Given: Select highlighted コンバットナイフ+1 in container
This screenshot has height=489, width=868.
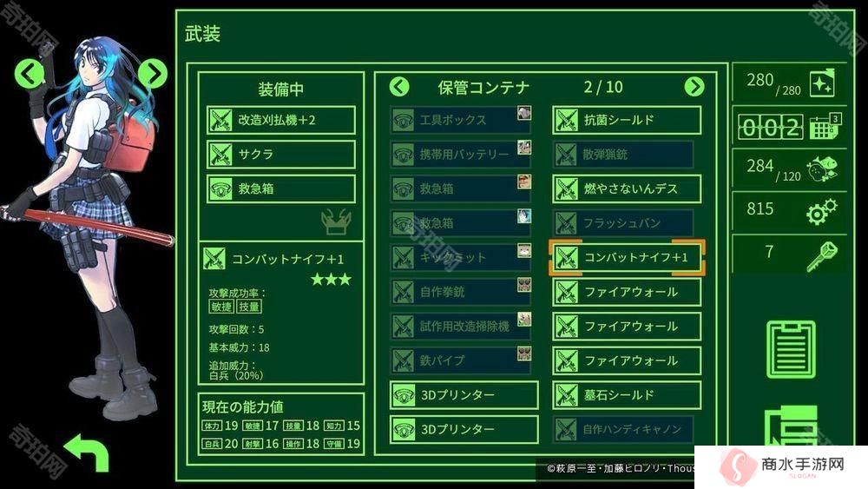Looking at the screenshot, I should (627, 257).
